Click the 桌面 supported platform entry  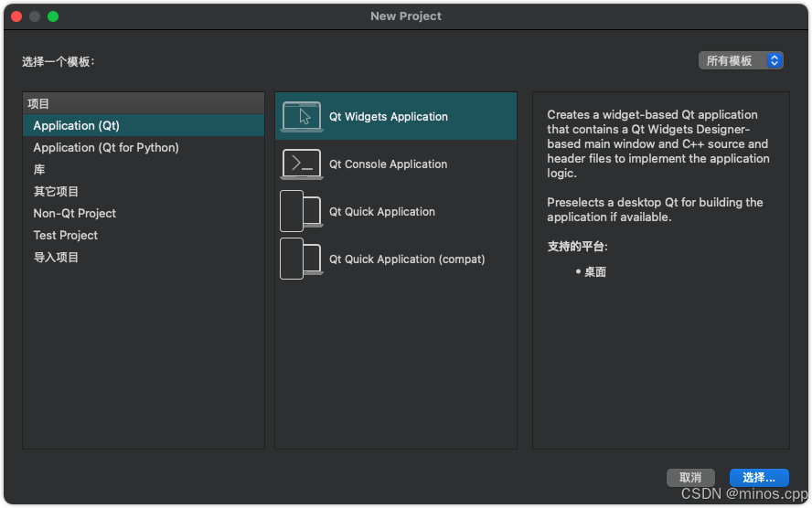pyautogui.click(x=595, y=272)
